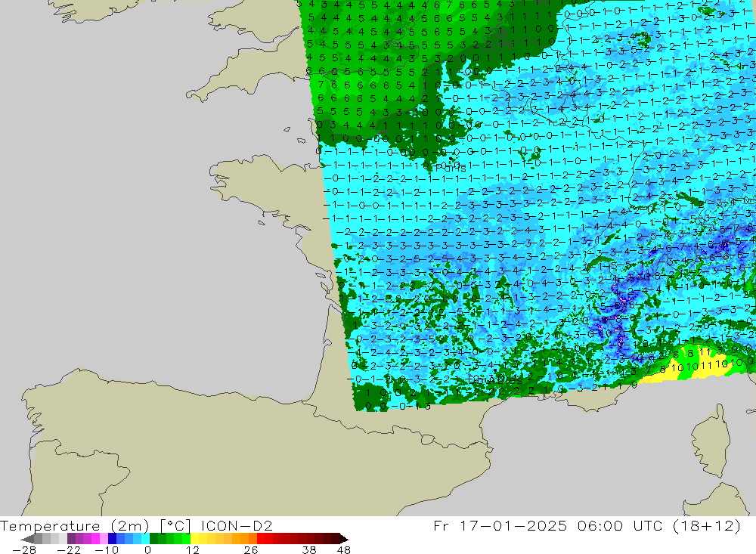This screenshot has width=756, height=554.
Task: Click the '12' legend scale value
Action: click(x=192, y=549)
